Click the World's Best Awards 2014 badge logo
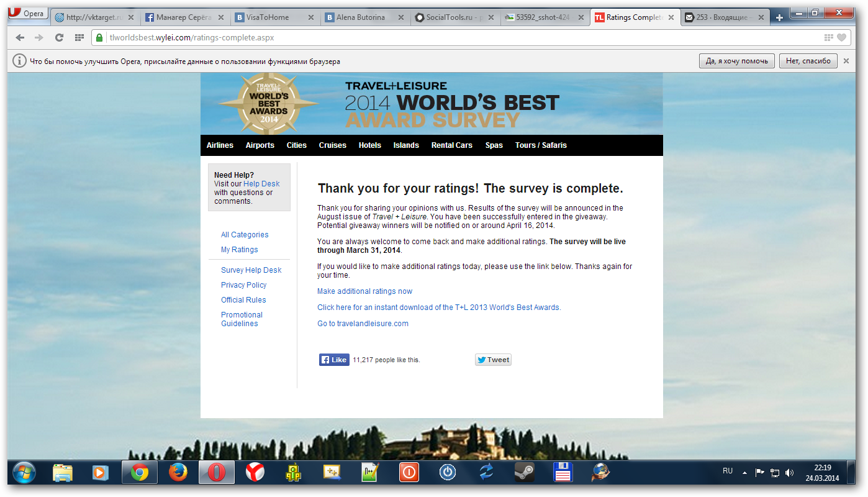 pos(269,103)
